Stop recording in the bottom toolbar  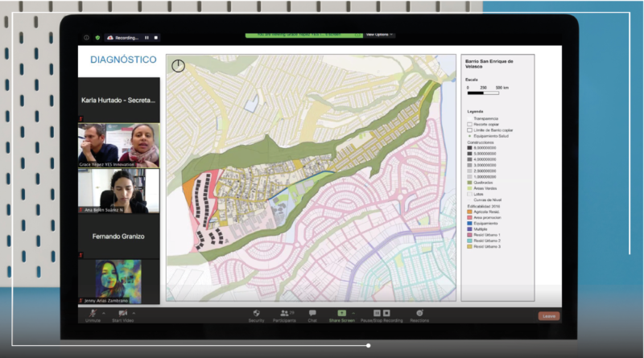pos(386,313)
